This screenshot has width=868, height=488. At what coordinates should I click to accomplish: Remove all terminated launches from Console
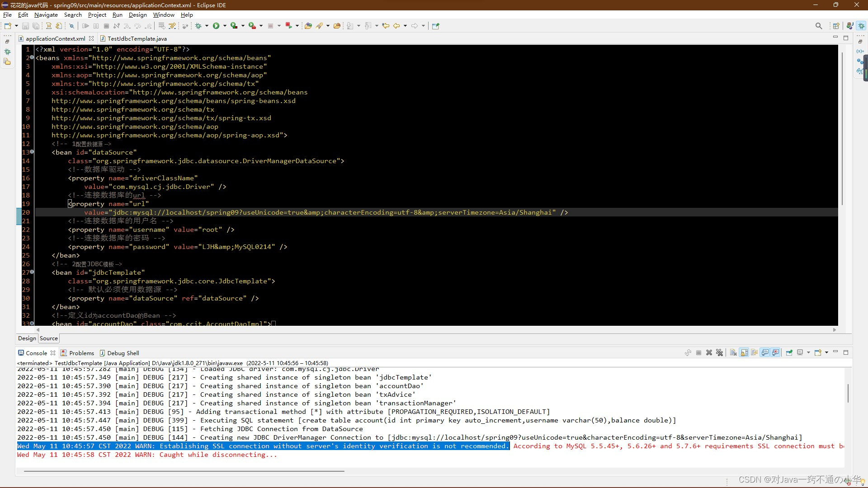tap(720, 353)
